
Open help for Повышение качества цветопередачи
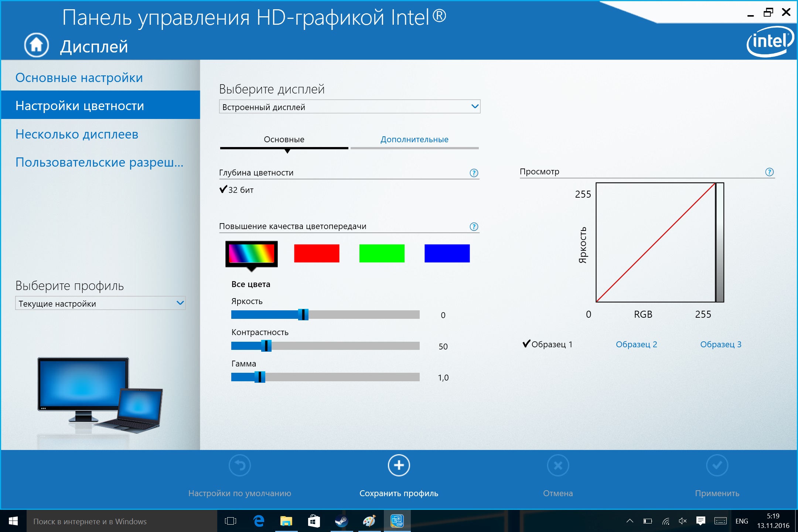tap(474, 227)
